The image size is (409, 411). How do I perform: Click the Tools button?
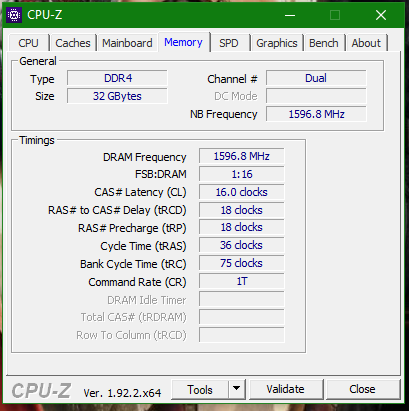coord(200,389)
